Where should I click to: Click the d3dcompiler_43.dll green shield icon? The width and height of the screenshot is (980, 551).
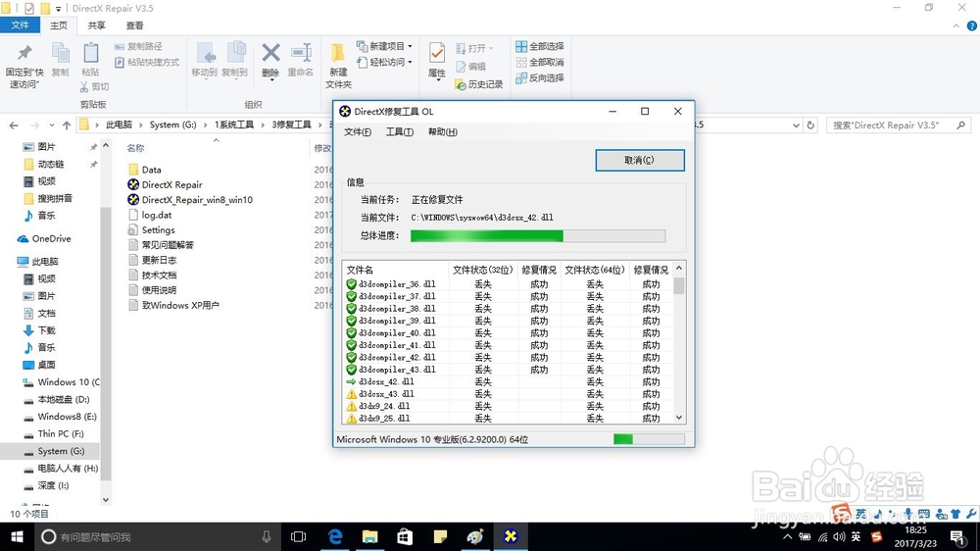351,370
